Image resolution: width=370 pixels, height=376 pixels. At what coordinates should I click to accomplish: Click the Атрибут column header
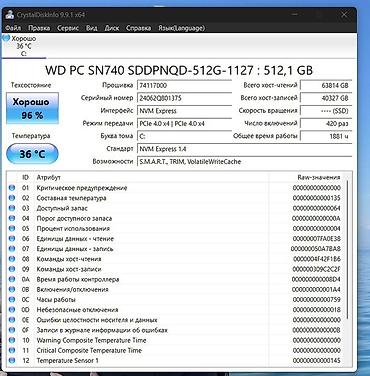tap(49, 177)
